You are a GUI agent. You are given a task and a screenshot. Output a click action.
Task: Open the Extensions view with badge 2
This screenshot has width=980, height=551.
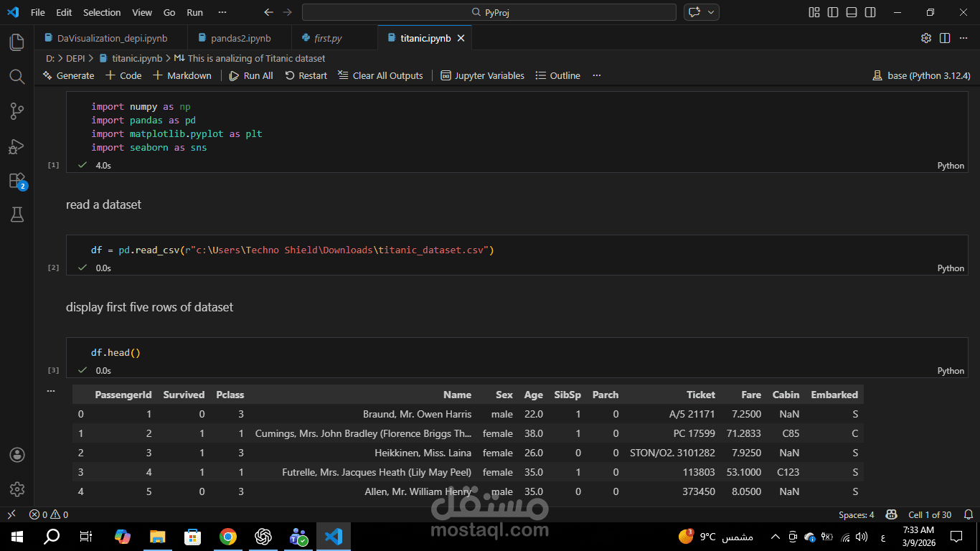[17, 180]
